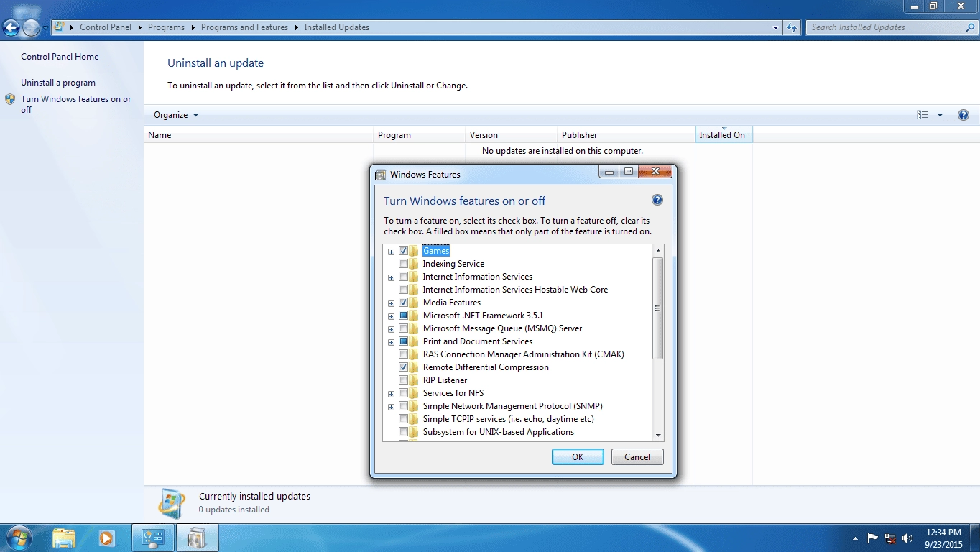Uncheck the Media Features checkbox
Image resolution: width=980 pixels, height=552 pixels.
[x=403, y=303]
